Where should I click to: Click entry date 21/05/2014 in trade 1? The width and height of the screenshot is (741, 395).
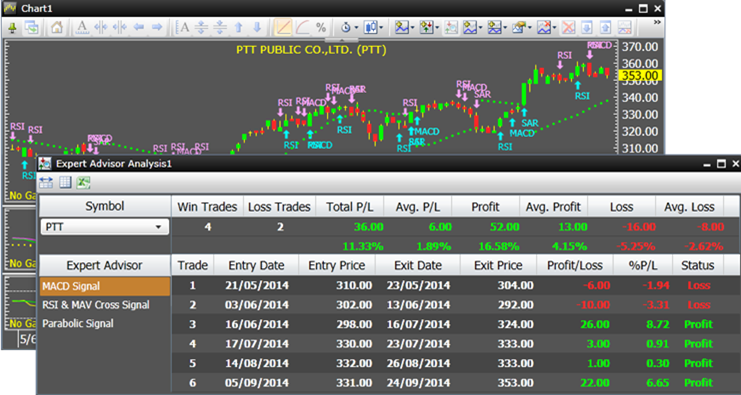coord(257,286)
